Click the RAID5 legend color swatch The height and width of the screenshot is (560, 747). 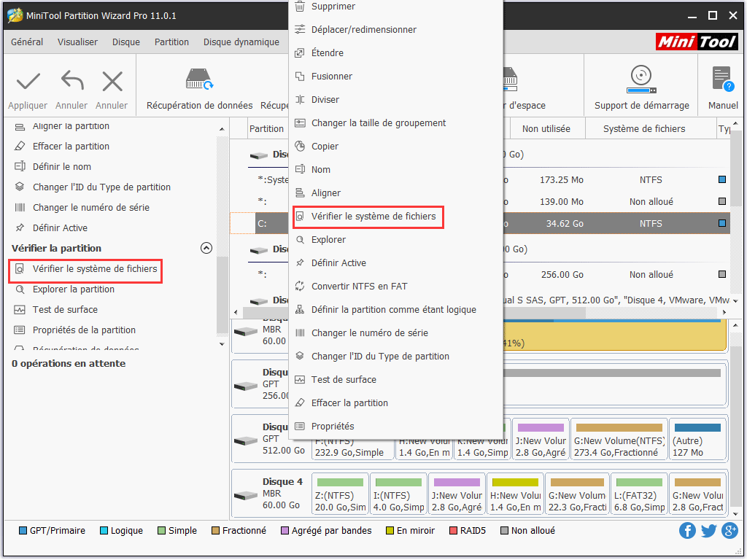[453, 531]
